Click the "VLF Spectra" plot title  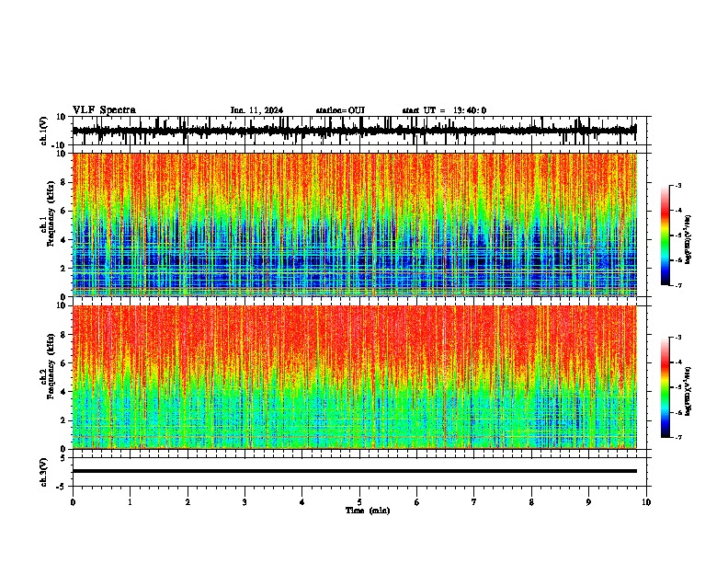104,110
